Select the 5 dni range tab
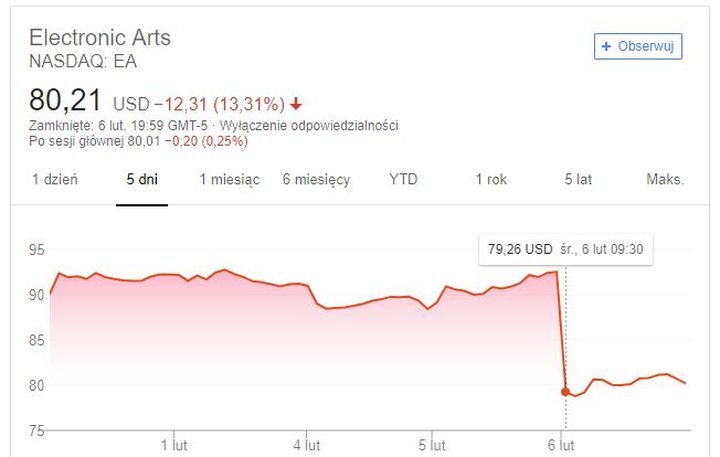The width and height of the screenshot is (720, 457). 142,180
